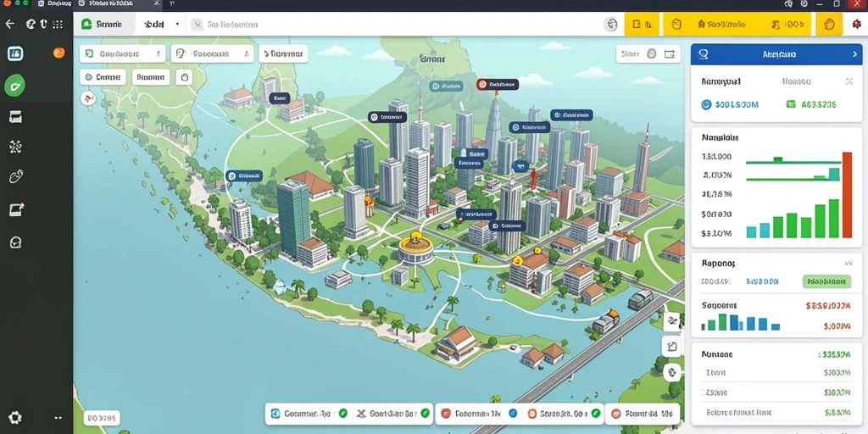
Task: Open the first map filter dropdown with green icon
Action: pyautogui.click(x=122, y=53)
